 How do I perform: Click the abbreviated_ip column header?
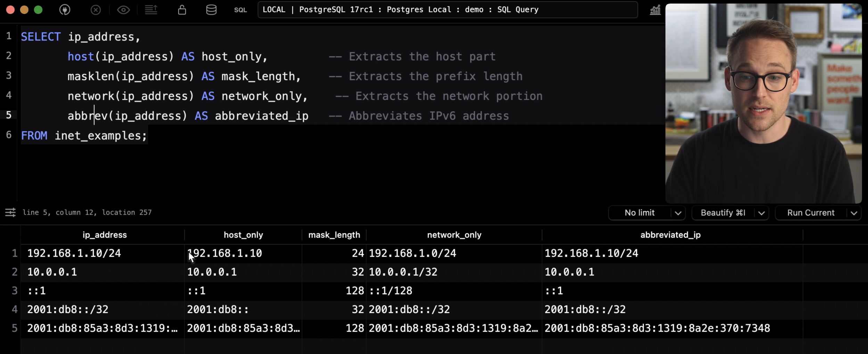pyautogui.click(x=670, y=235)
